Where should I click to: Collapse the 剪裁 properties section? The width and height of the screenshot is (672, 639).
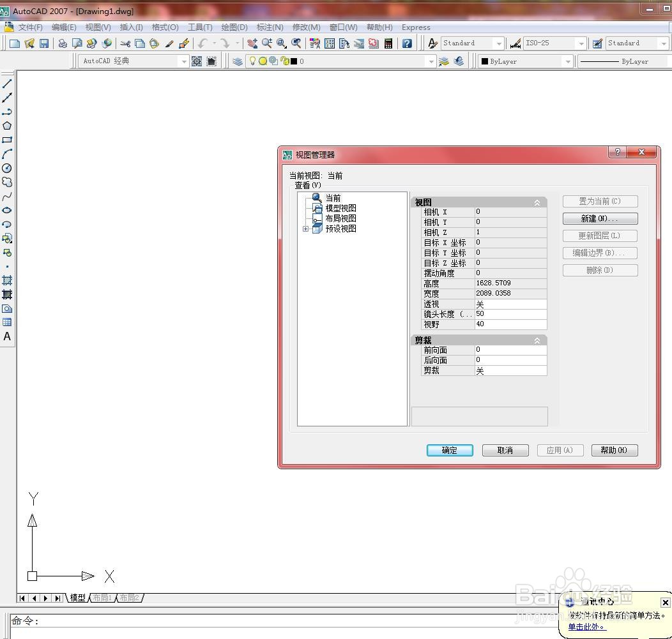pos(537,341)
